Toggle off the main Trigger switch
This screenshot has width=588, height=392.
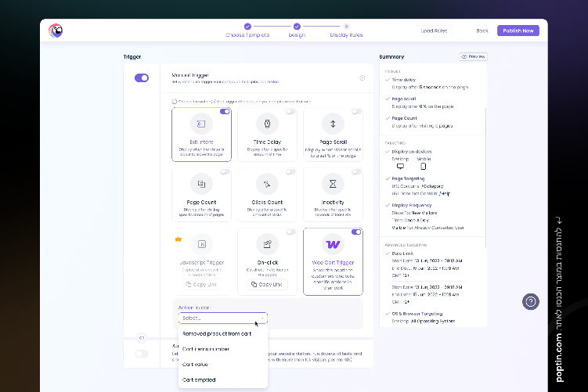[142, 78]
